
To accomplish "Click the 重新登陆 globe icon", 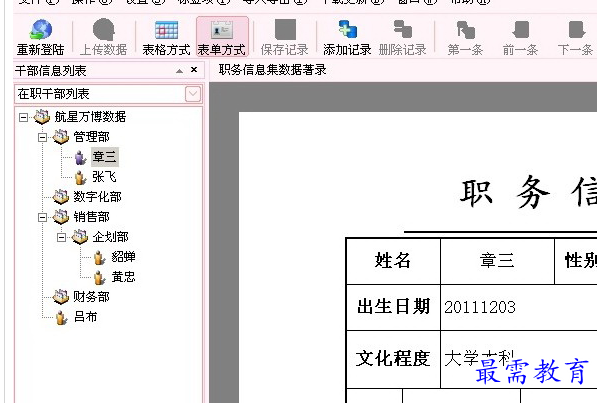I will tap(41, 30).
